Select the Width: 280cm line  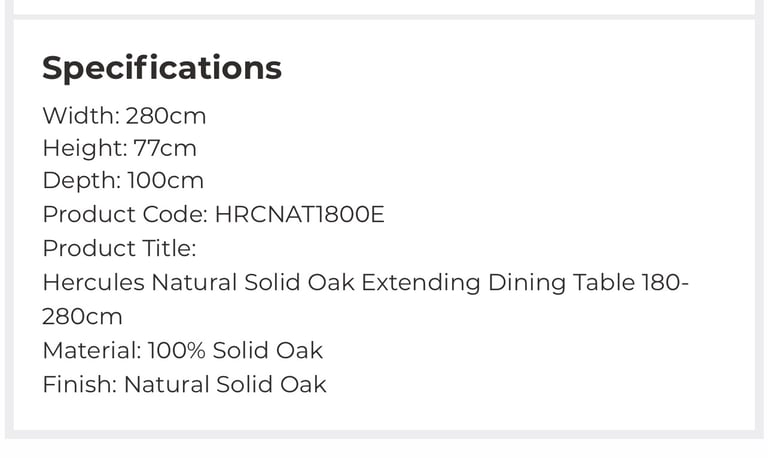(124, 116)
